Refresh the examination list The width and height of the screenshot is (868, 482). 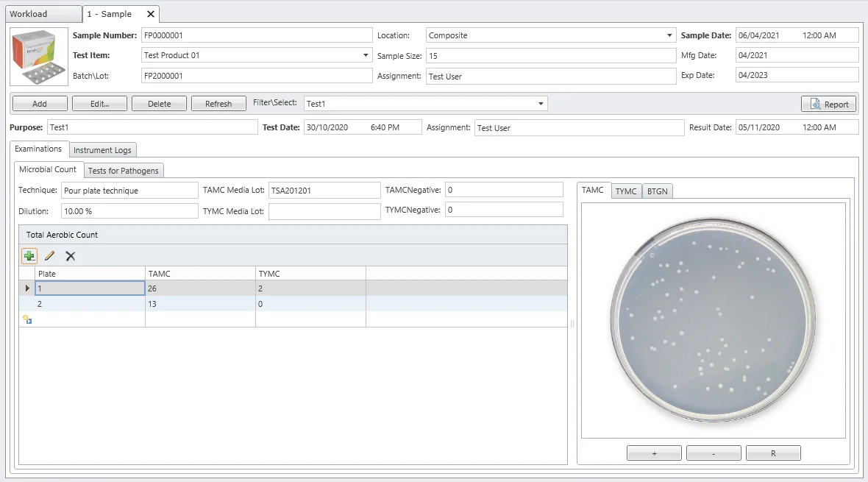coord(218,103)
